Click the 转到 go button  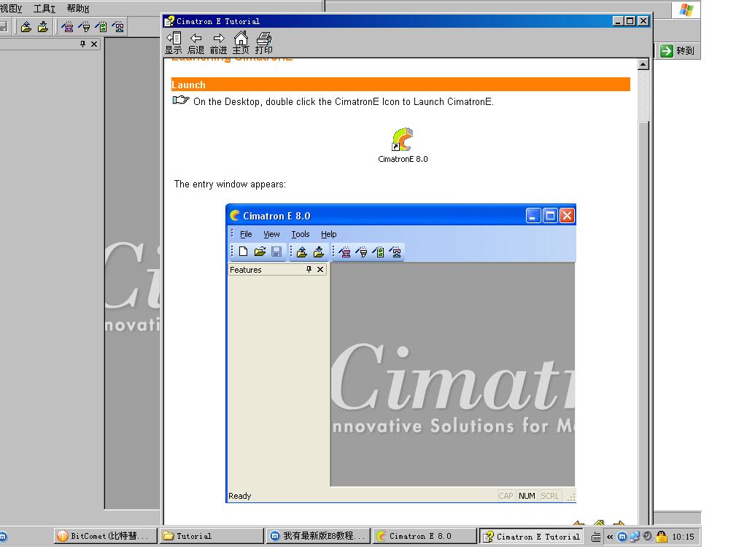tap(678, 50)
